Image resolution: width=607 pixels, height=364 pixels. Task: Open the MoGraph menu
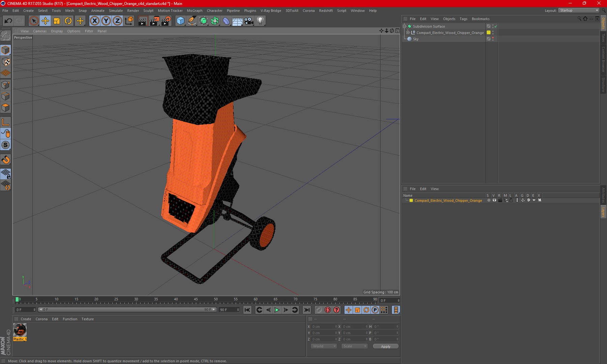(x=195, y=10)
